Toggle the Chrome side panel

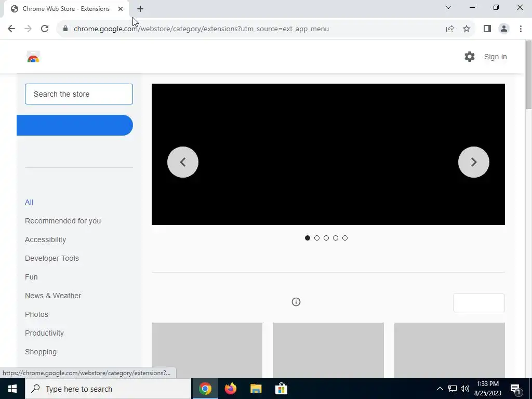[487, 29]
